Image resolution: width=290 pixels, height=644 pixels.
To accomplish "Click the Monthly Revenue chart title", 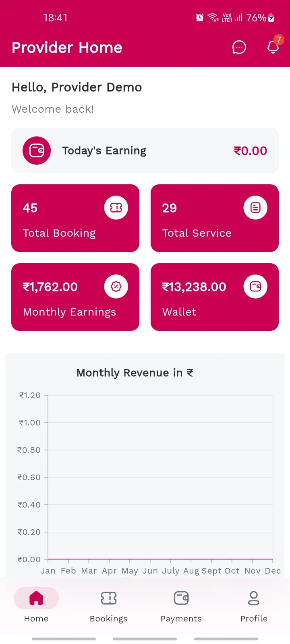I will (x=135, y=373).
